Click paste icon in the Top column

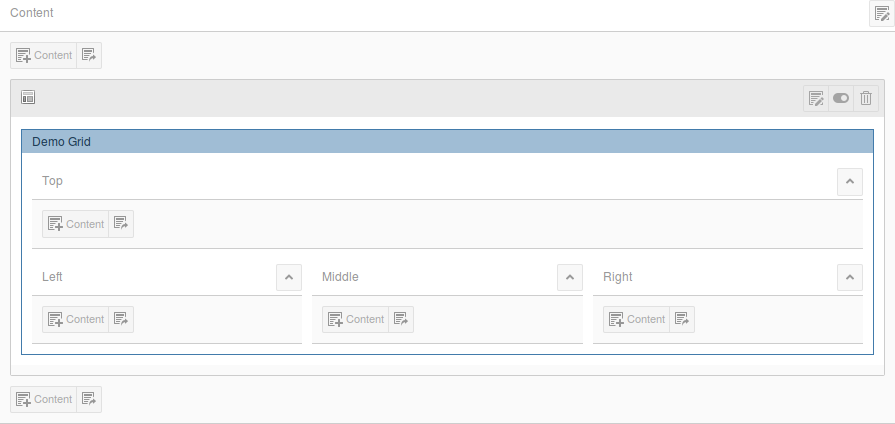121,224
